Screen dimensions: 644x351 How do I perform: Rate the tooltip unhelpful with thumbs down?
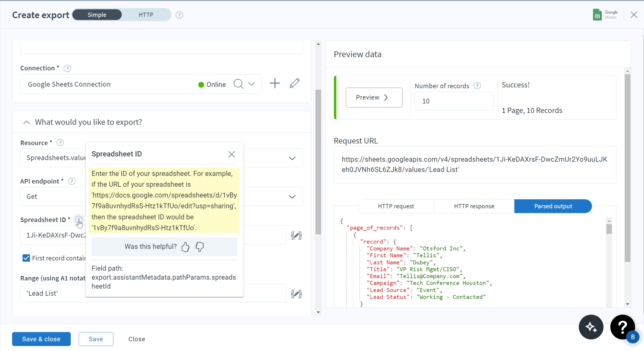point(199,247)
